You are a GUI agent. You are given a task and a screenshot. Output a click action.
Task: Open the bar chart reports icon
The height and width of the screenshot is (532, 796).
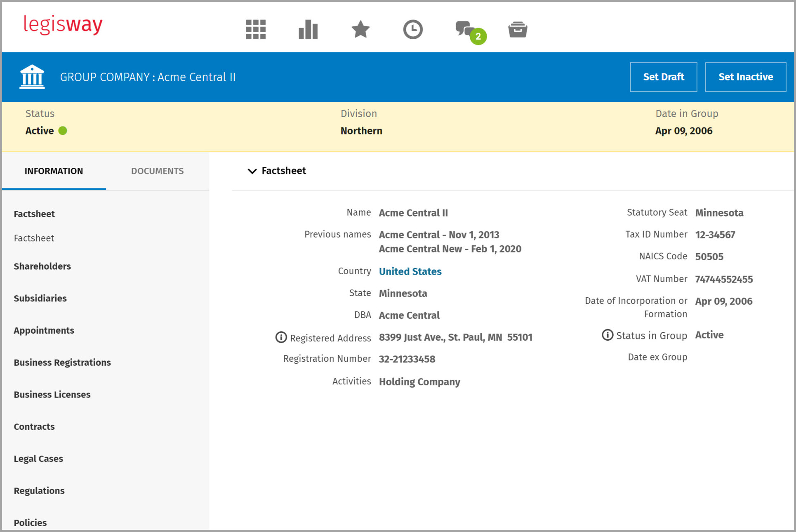coord(308,30)
